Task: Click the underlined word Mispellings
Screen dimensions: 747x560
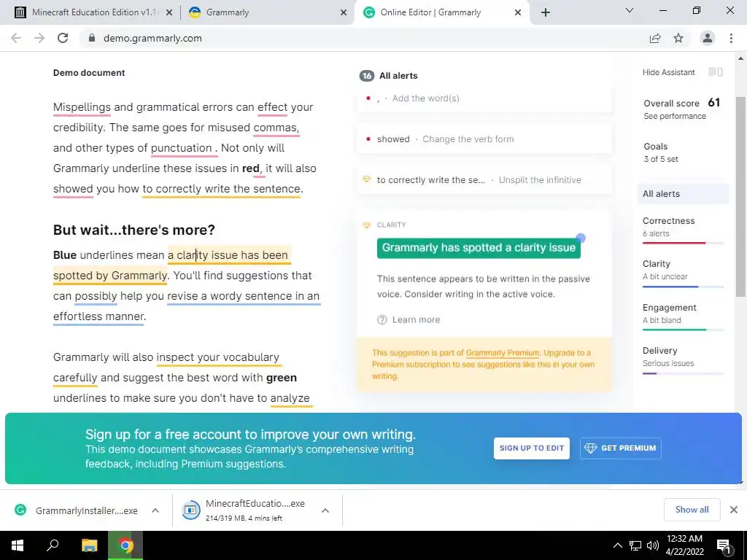Action: [82, 107]
